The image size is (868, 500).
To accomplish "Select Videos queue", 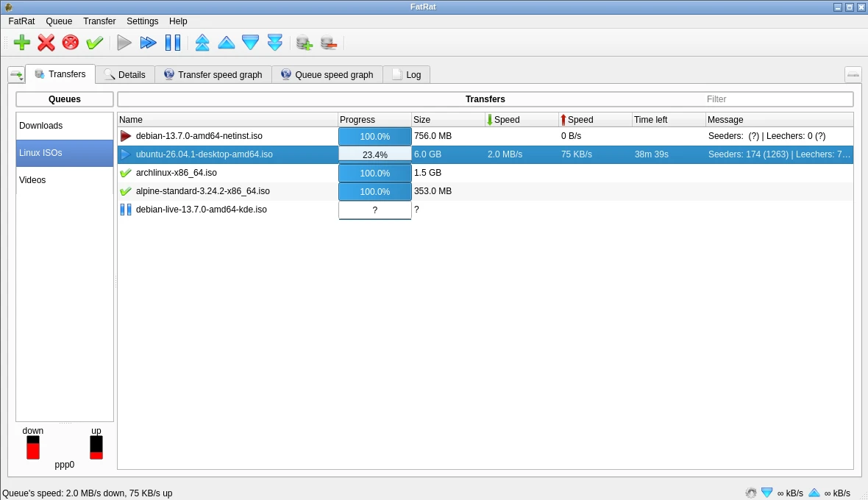I will [x=65, y=179].
